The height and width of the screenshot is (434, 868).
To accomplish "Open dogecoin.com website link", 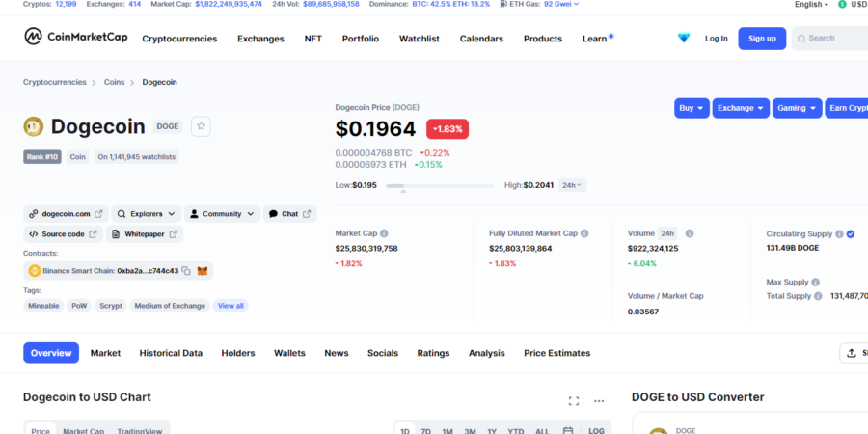I will pyautogui.click(x=66, y=214).
